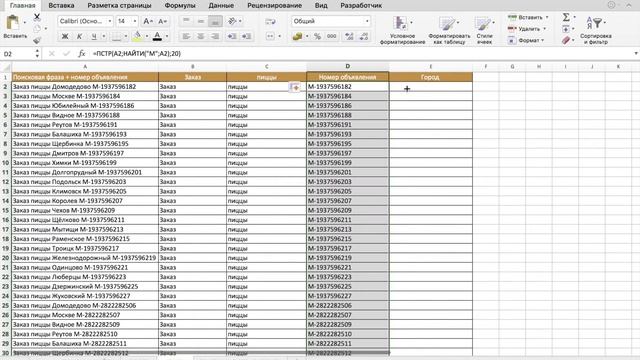640x360 pixels.
Task: Expand the fill color dropdown arrow
Action: 147,36
